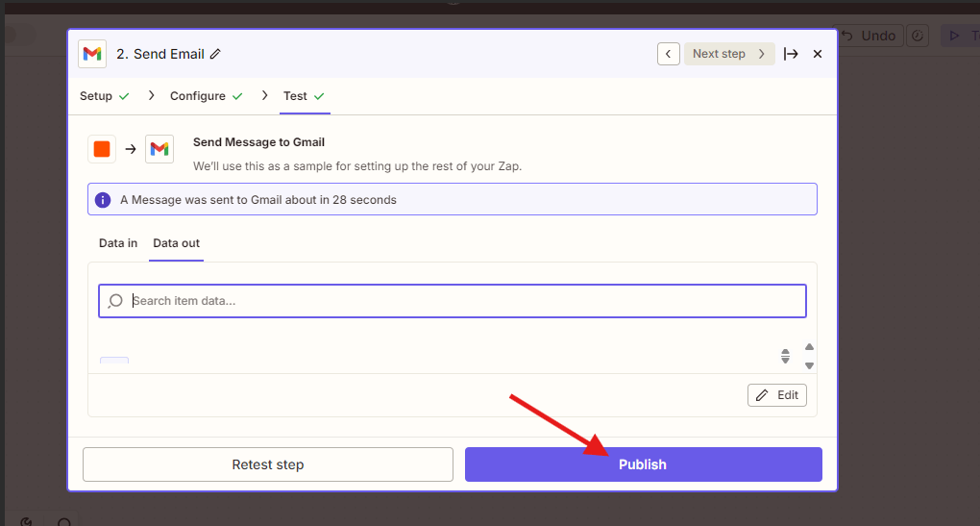Click the Edit button
This screenshot has width=980, height=526.
point(777,395)
